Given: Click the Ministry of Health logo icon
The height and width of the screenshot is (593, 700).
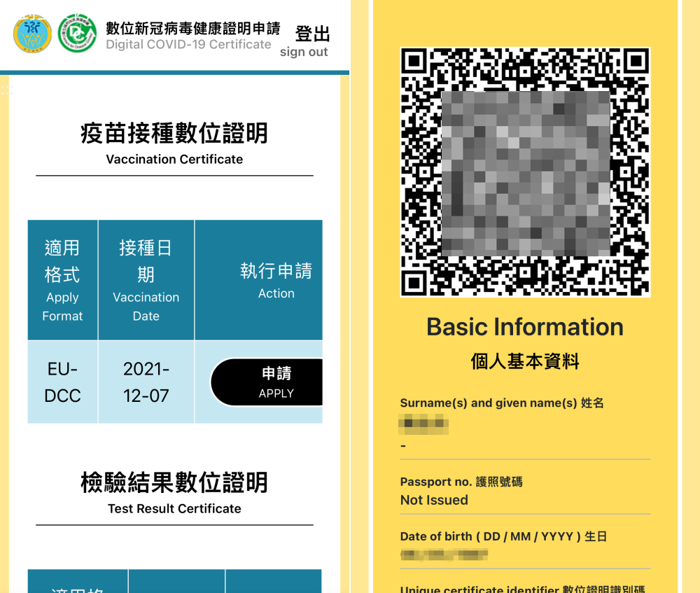Looking at the screenshot, I should click(x=32, y=34).
